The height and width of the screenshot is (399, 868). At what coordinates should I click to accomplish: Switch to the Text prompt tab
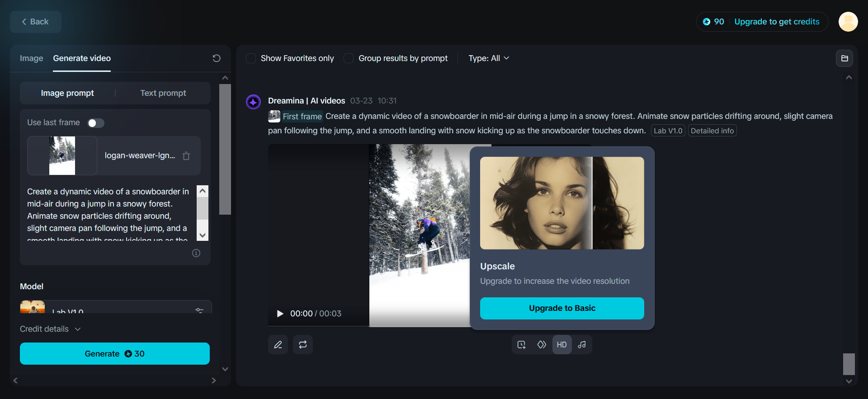pyautogui.click(x=163, y=93)
